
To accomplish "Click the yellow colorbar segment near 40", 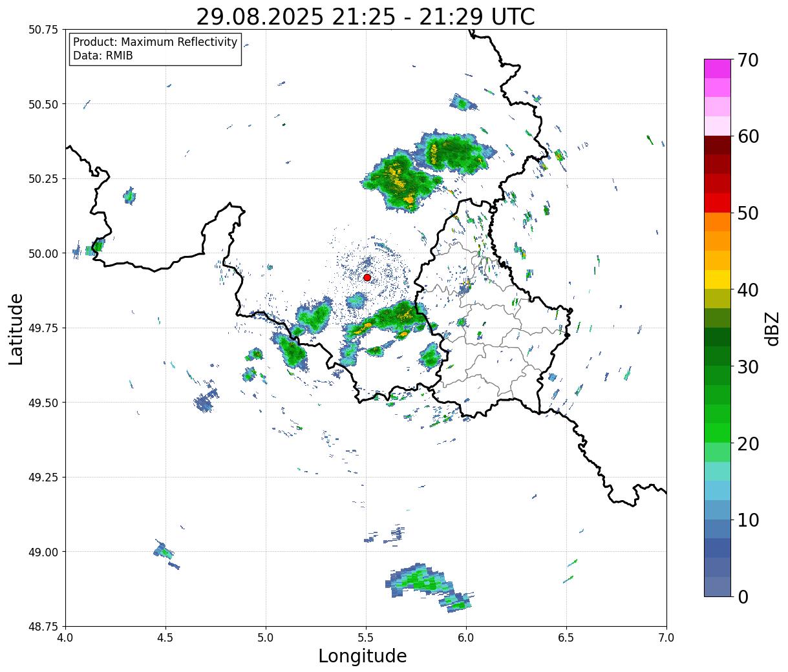I will [718, 280].
